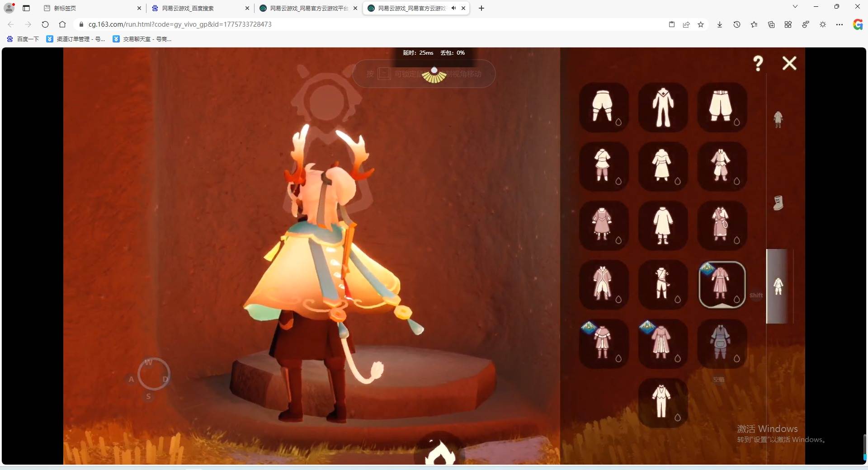Toggle the highlighted outfit with the white border
Viewport: 868px width, 470px height.
(x=722, y=285)
